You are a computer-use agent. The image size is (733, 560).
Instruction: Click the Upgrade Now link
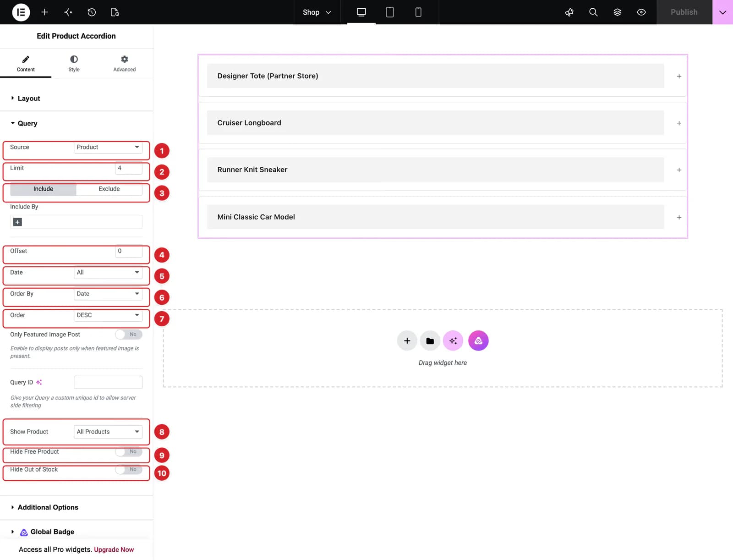[114, 549]
